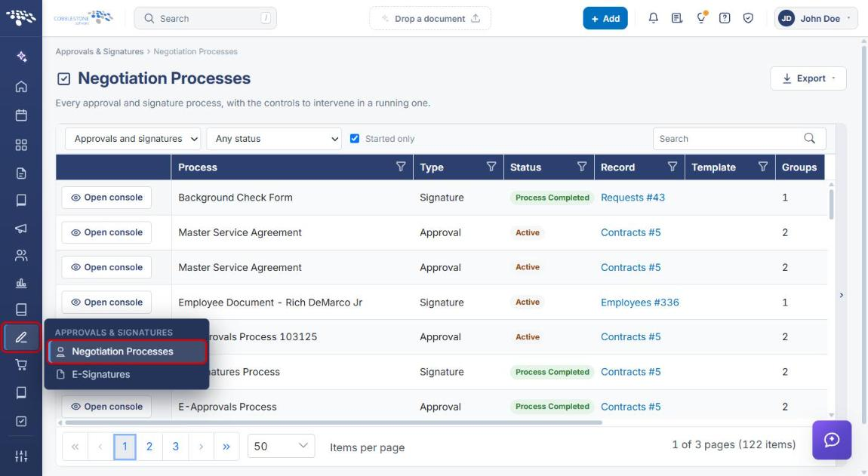This screenshot has height=476, width=868.
Task: Go to Home from the sidebar
Action: (21, 86)
